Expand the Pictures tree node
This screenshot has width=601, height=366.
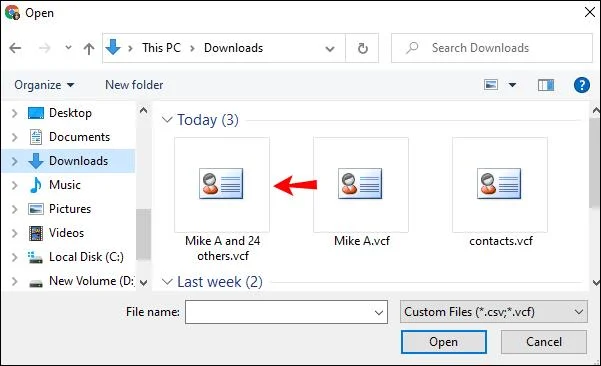coord(15,209)
